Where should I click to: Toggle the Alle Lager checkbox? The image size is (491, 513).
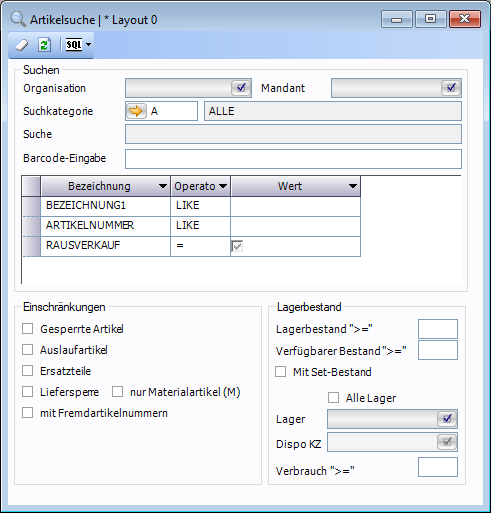[x=334, y=397]
